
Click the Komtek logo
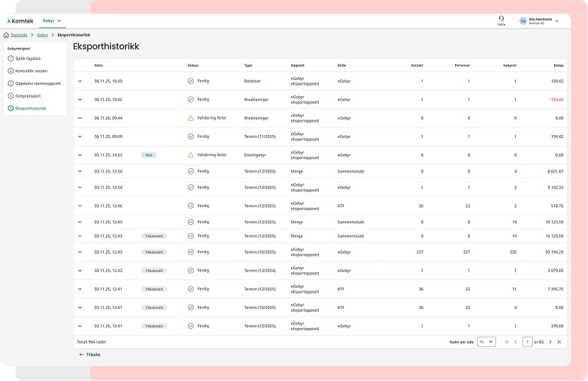[20, 20]
